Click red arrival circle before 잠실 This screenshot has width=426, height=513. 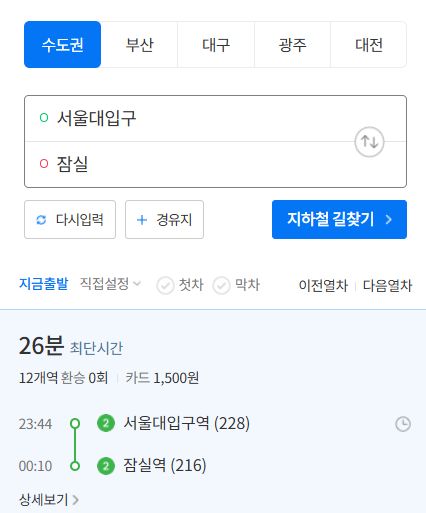pyautogui.click(x=44, y=163)
